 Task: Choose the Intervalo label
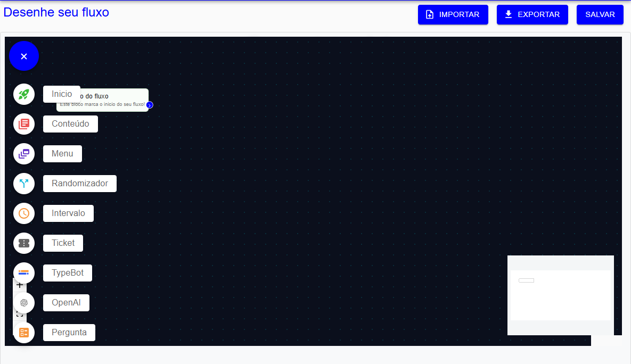pyautogui.click(x=68, y=213)
